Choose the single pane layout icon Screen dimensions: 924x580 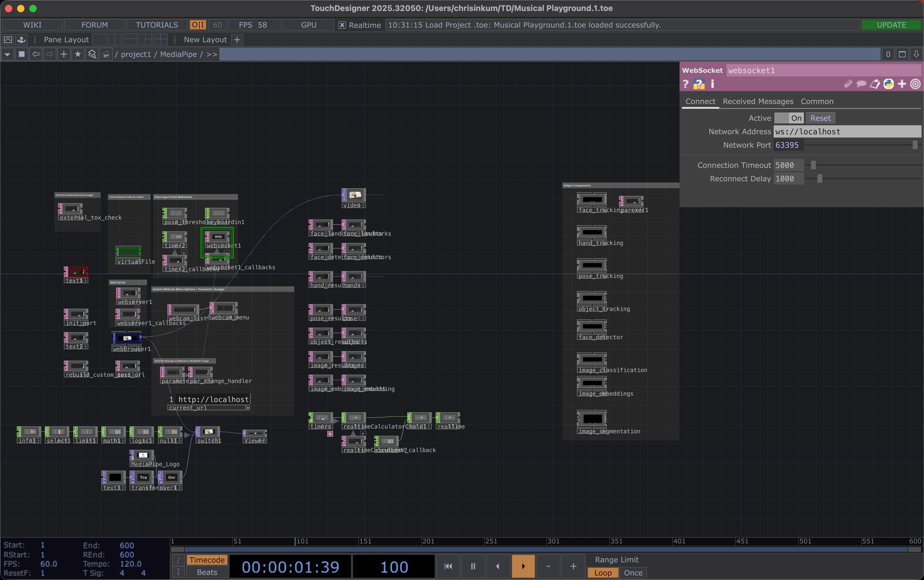point(99,39)
